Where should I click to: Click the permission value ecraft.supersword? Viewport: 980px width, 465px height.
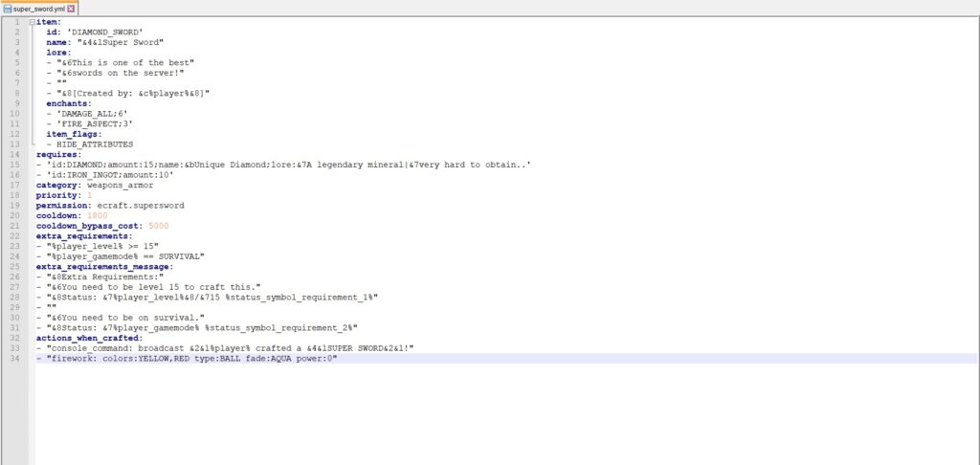pyautogui.click(x=129, y=205)
